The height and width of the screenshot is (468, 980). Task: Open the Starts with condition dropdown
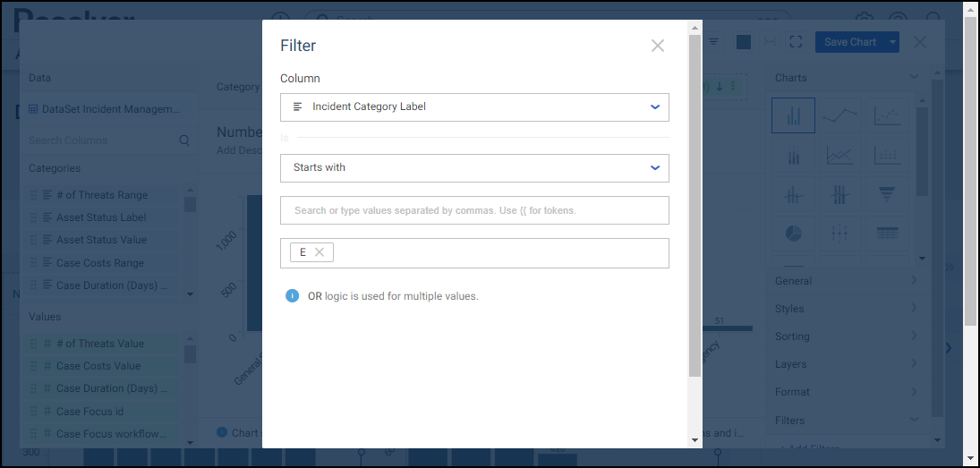coord(474,168)
